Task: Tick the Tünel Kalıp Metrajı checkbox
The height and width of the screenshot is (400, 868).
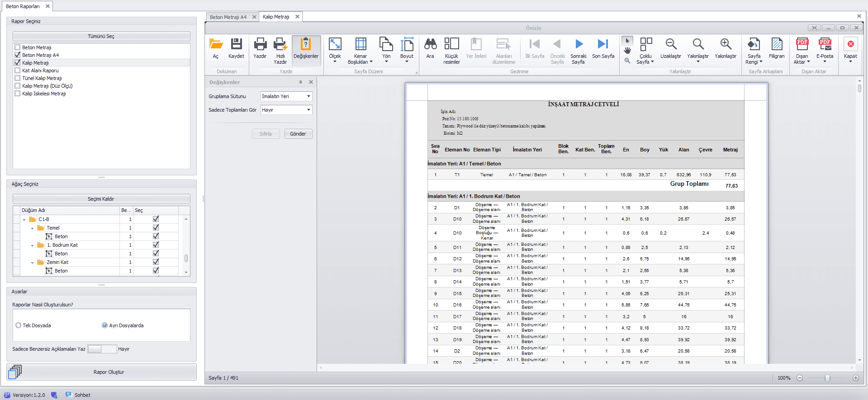Action: tap(18, 78)
